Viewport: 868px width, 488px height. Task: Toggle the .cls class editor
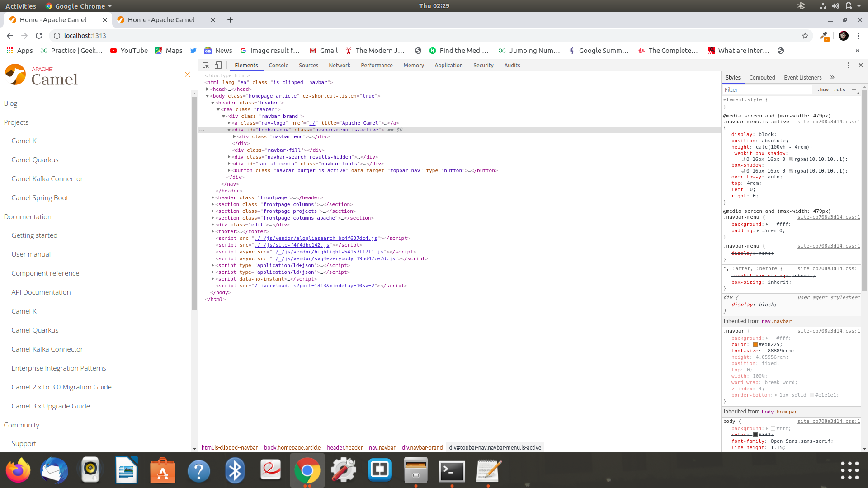[x=840, y=89]
